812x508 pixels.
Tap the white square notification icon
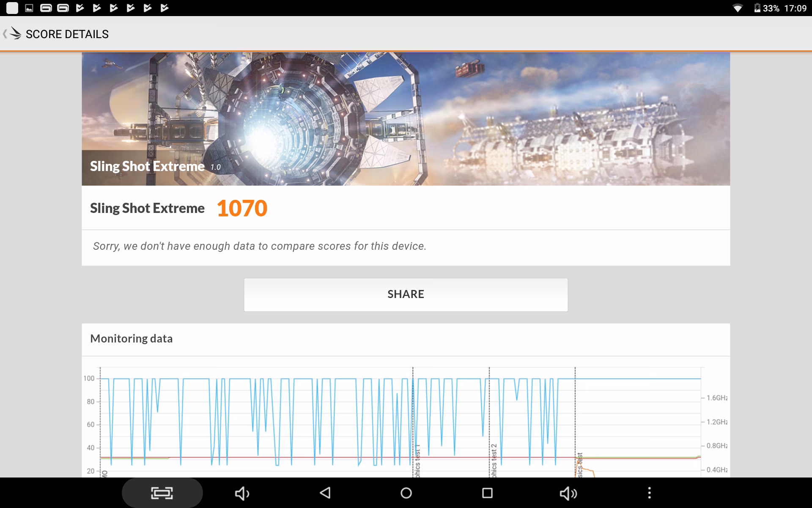[12, 8]
